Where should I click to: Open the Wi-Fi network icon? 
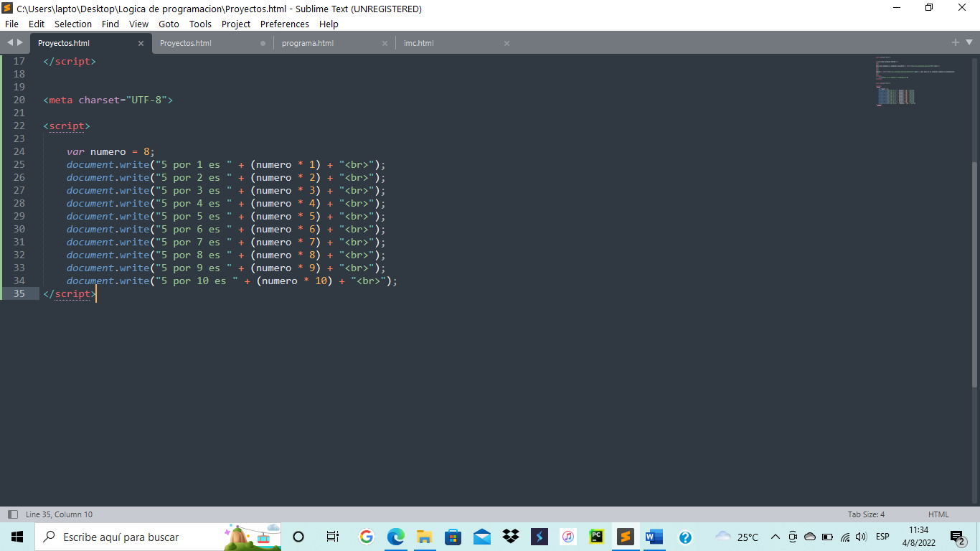pyautogui.click(x=845, y=537)
